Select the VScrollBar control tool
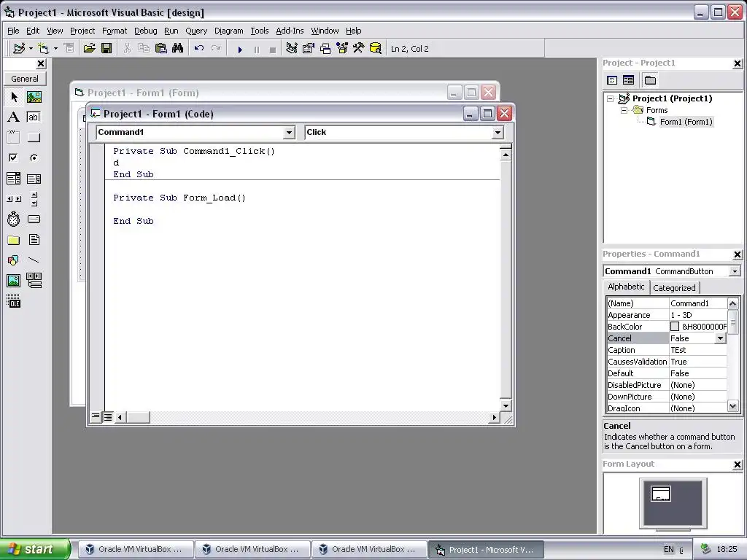The image size is (747, 560). click(x=34, y=199)
